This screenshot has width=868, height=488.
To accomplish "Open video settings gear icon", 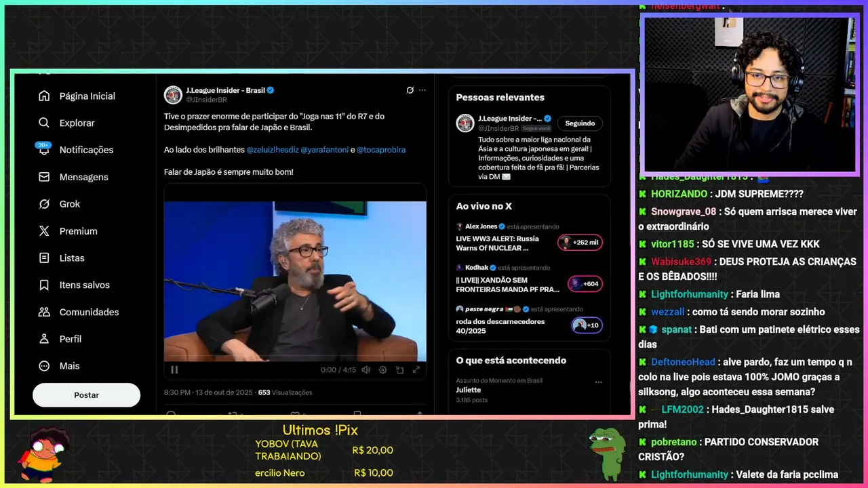I will point(382,369).
